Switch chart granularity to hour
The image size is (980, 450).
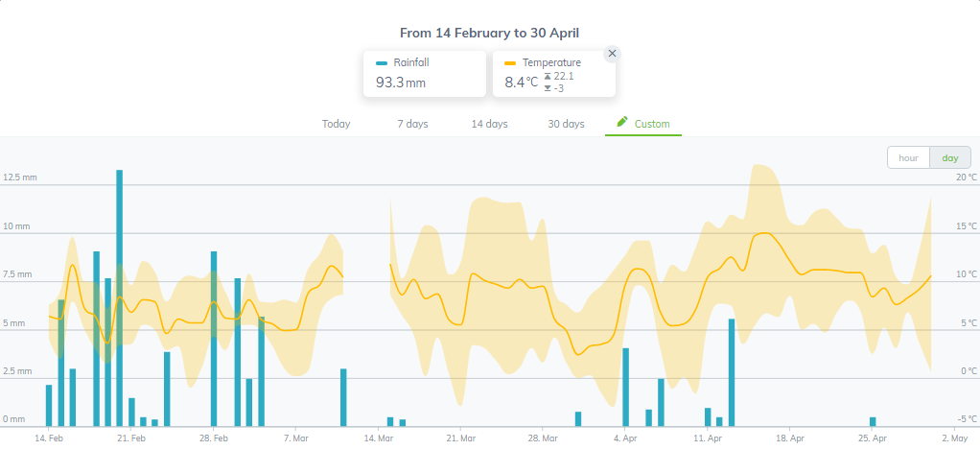[x=908, y=157]
